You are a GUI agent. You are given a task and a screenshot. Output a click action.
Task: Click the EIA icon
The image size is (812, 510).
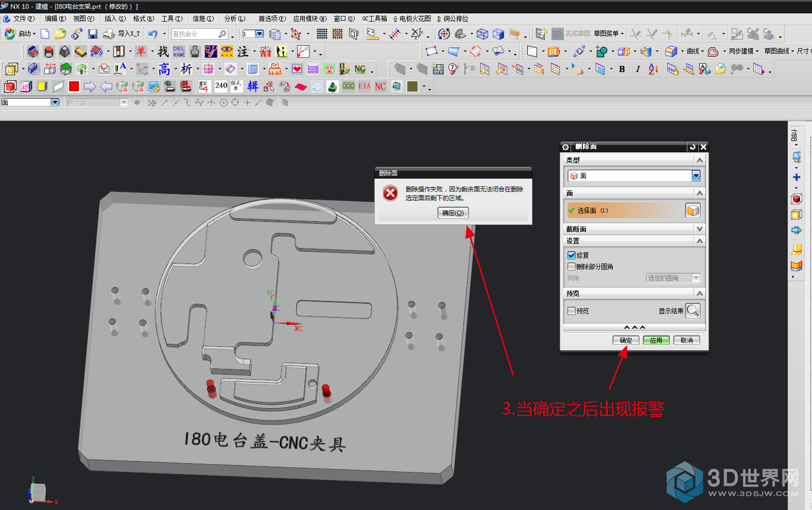(x=364, y=86)
